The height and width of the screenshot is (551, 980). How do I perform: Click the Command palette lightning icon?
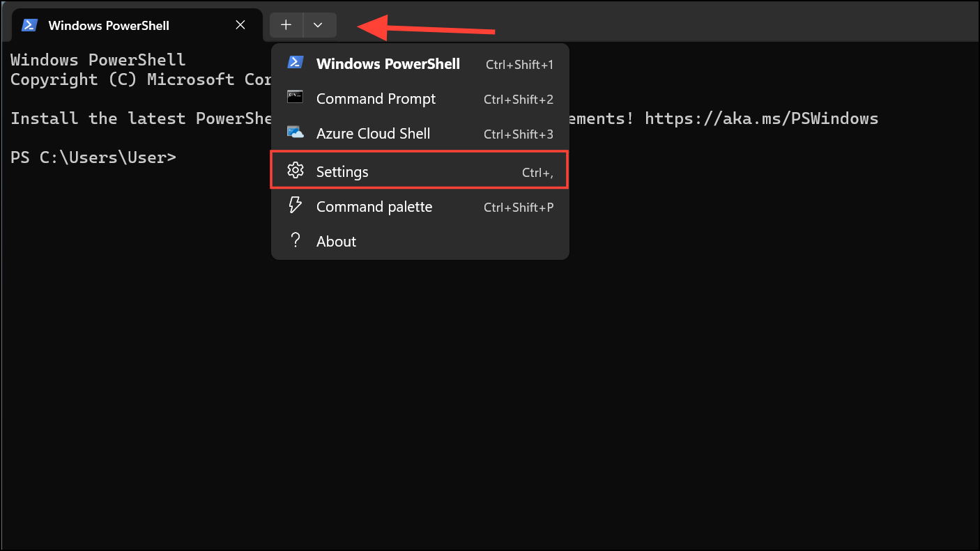296,205
